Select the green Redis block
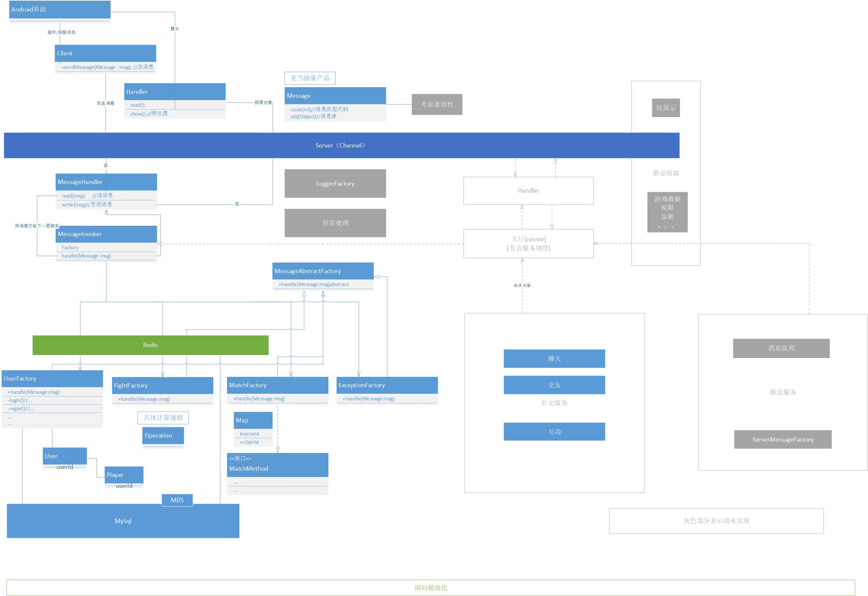Screen dimensions: 868x596 click(x=150, y=345)
